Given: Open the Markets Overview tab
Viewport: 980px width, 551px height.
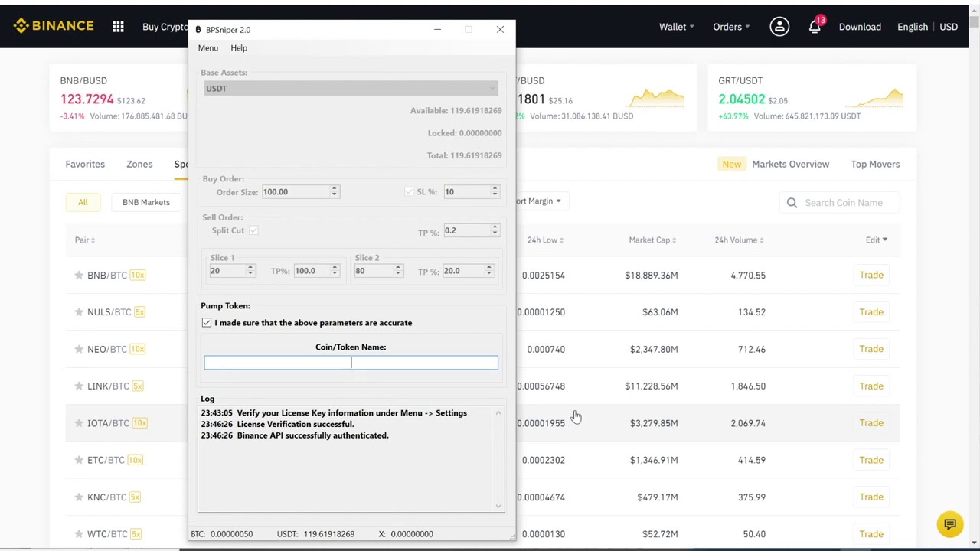Looking at the screenshot, I should coord(790,164).
